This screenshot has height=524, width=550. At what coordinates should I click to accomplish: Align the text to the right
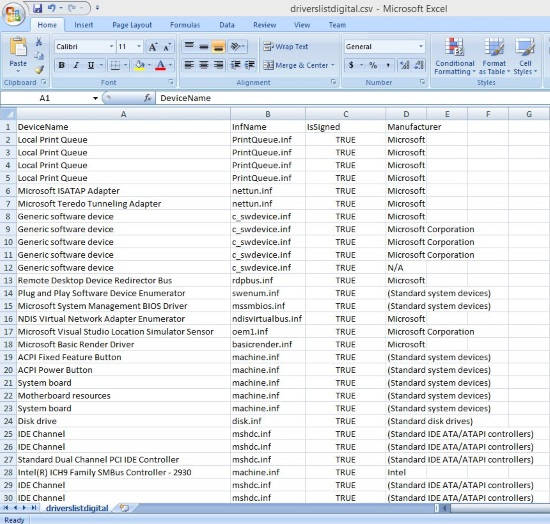click(x=218, y=65)
